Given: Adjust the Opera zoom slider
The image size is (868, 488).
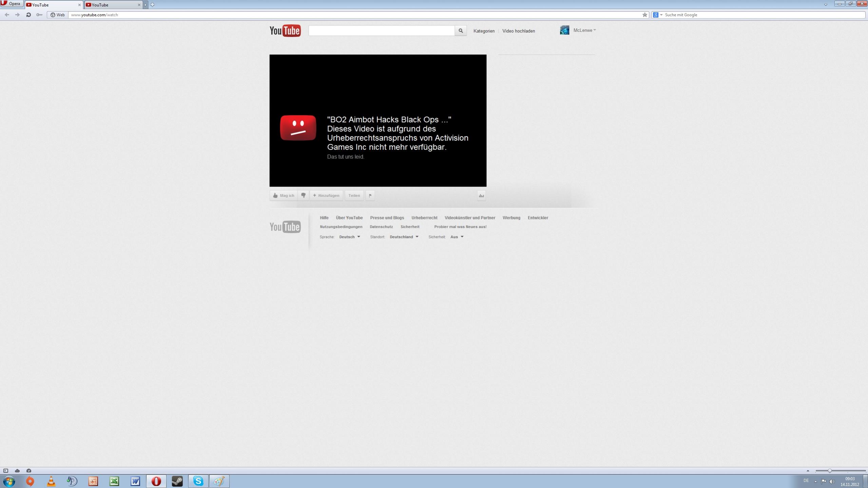Looking at the screenshot, I should coord(829,470).
